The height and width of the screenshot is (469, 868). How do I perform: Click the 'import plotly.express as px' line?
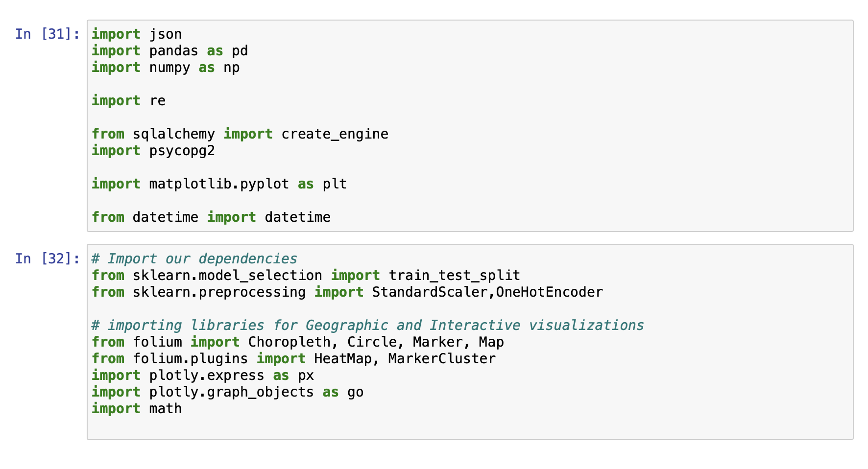coord(203,375)
